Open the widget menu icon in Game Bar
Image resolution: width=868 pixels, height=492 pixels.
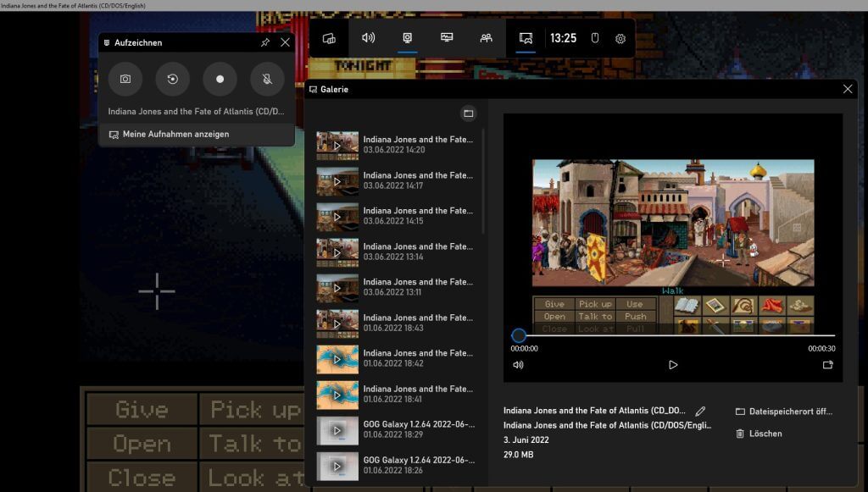pyautogui.click(x=330, y=38)
